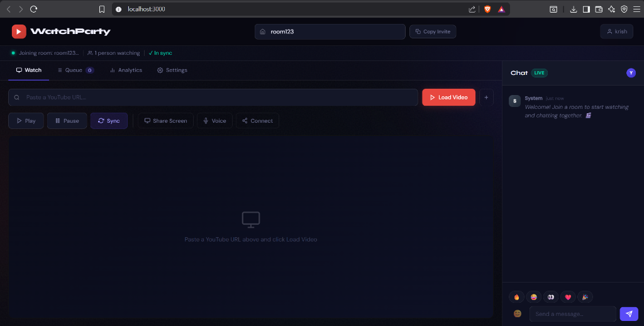Viewport: 644px width, 326px height.
Task: Open the Analytics tab
Action: click(126, 70)
